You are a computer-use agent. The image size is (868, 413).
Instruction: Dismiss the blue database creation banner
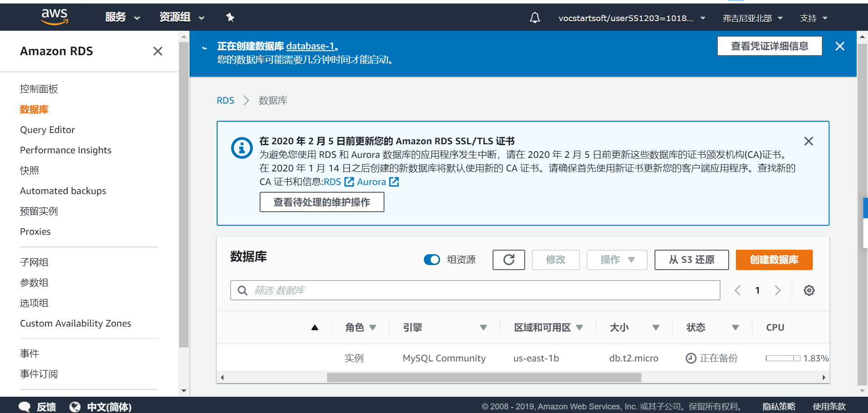click(840, 46)
